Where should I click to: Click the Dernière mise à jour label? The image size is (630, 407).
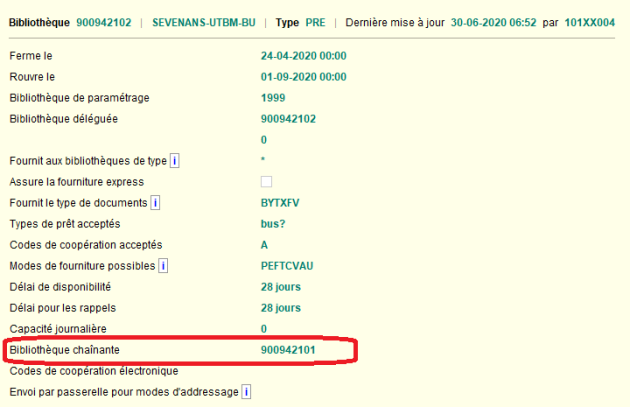[x=395, y=22]
